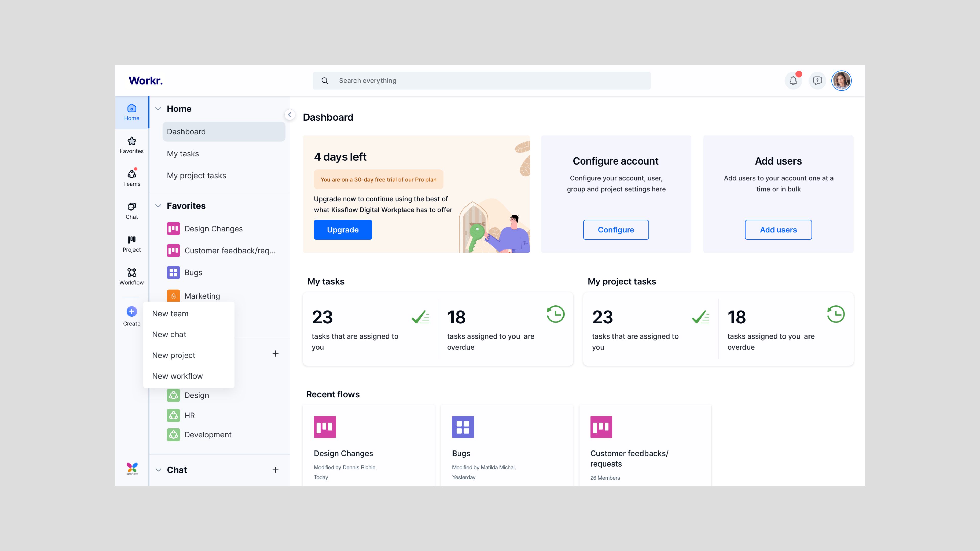The width and height of the screenshot is (980, 551).
Task: Open the Chat icon in left rail
Action: pyautogui.click(x=132, y=207)
